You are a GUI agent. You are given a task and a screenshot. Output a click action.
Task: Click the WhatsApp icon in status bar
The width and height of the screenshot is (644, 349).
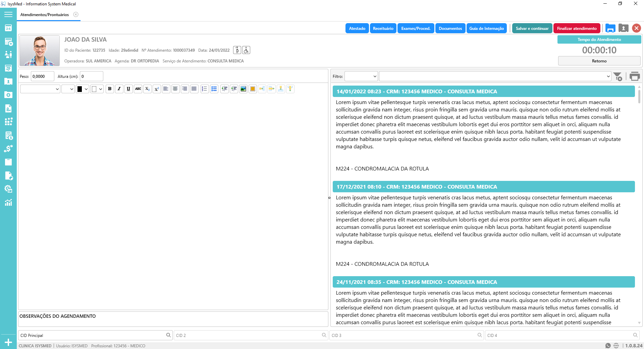[608, 346]
